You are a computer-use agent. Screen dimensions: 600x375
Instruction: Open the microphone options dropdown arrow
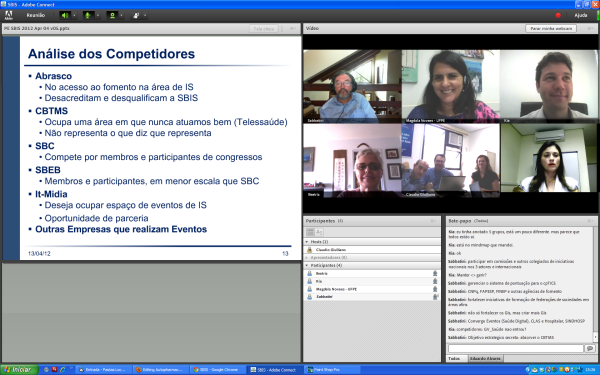tap(98, 15)
